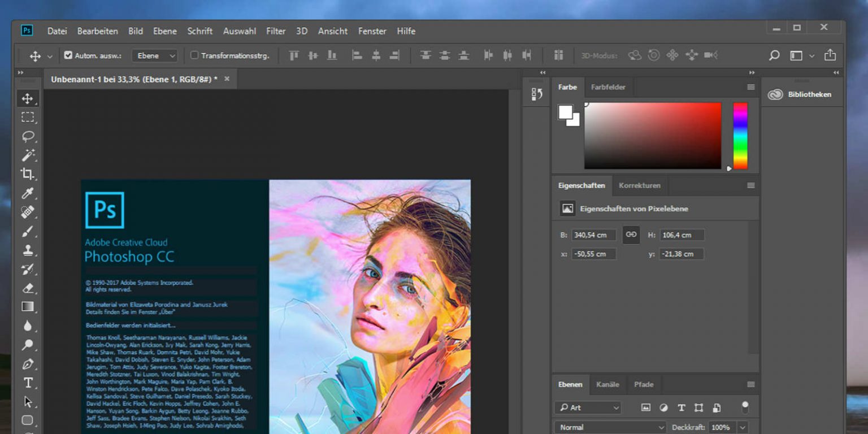Select the Magic Wand tool
This screenshot has height=434, width=868.
click(27, 155)
